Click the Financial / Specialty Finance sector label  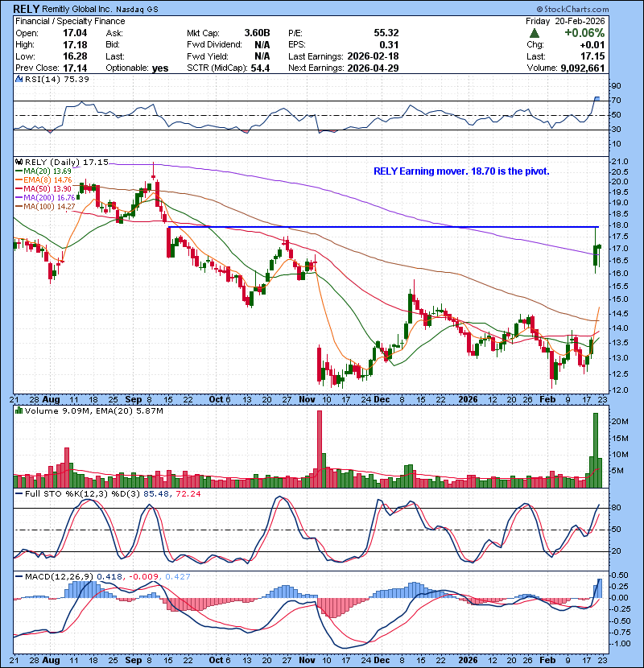click(70, 21)
